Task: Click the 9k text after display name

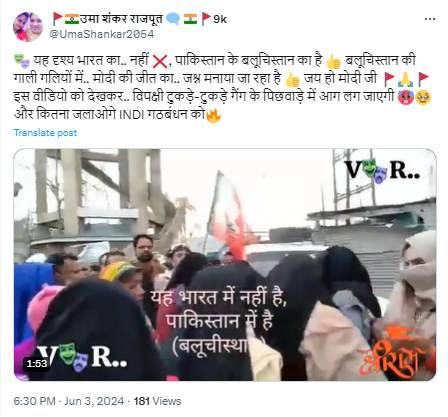Action: coord(220,19)
